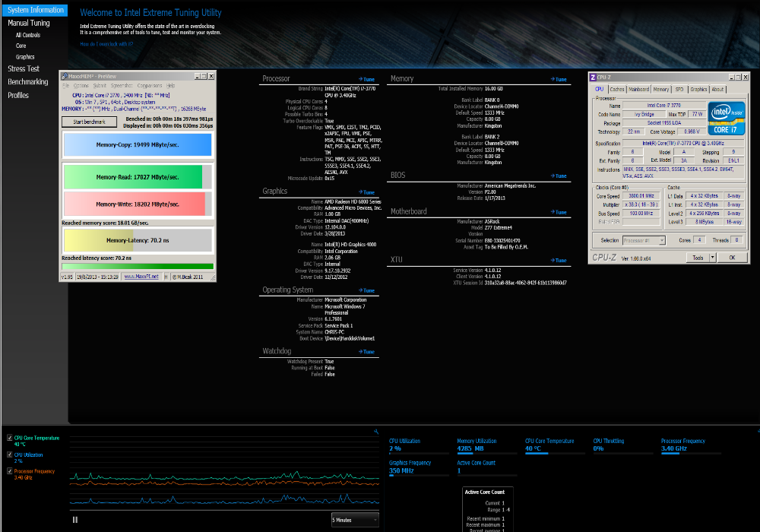Click the Memory-Read result bar
The height and width of the screenshot is (532, 760).
tap(138, 177)
